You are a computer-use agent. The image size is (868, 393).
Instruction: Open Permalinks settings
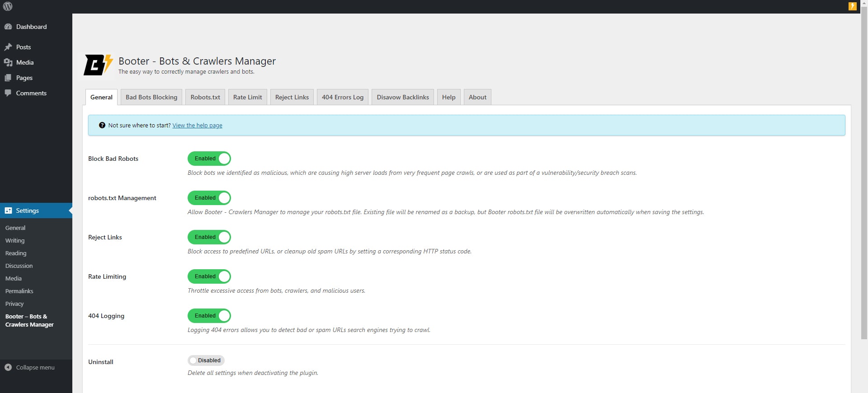[x=19, y=291]
